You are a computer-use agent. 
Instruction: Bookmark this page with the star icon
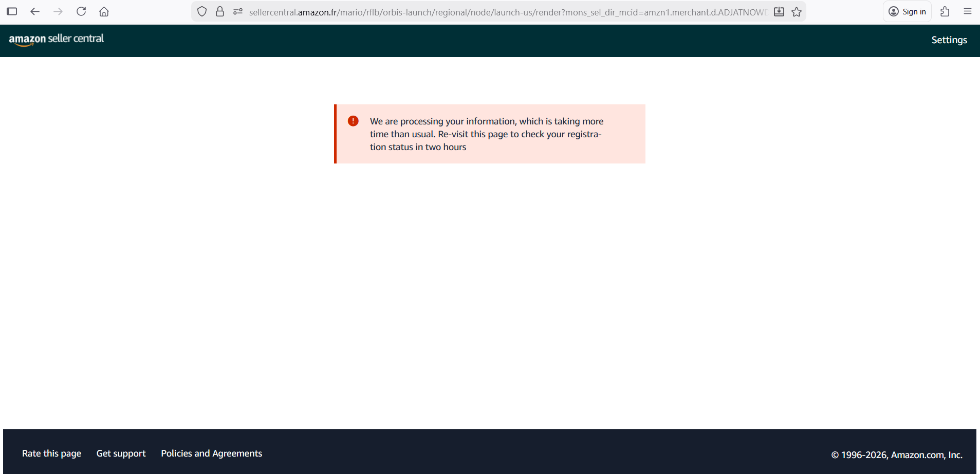pos(797,12)
